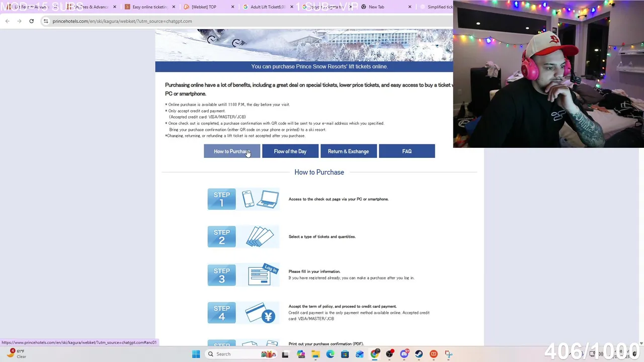Viewport: 644px width, 362px height.
Task: Open the 'Return & Exchange' section
Action: pos(349,151)
